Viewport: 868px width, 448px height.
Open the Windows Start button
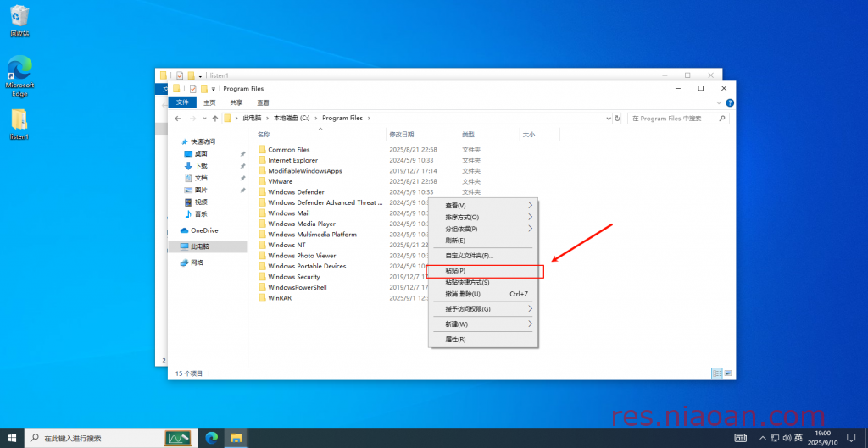pos(12,438)
